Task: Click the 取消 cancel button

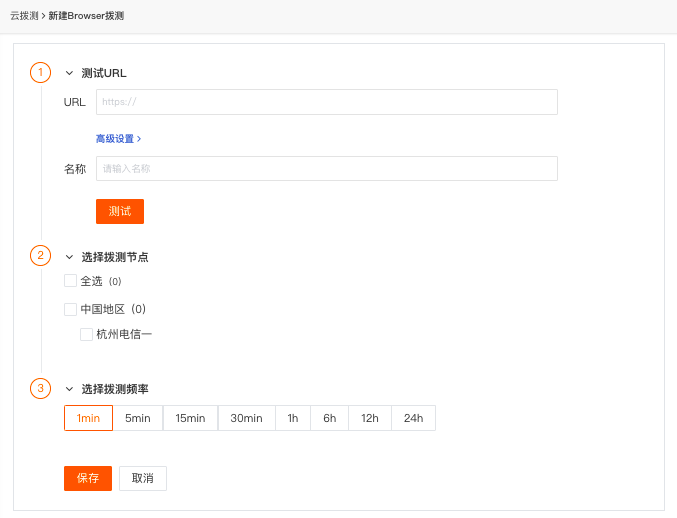Action: pyautogui.click(x=143, y=478)
